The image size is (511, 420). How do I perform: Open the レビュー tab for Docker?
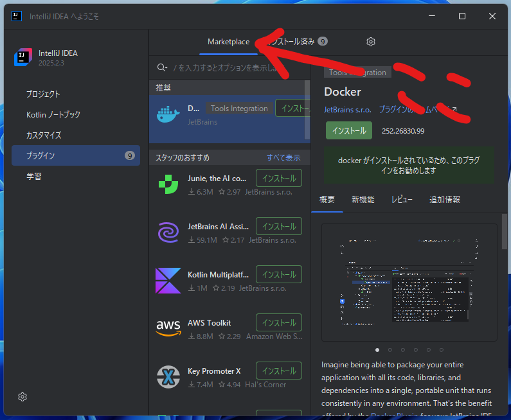tap(402, 200)
